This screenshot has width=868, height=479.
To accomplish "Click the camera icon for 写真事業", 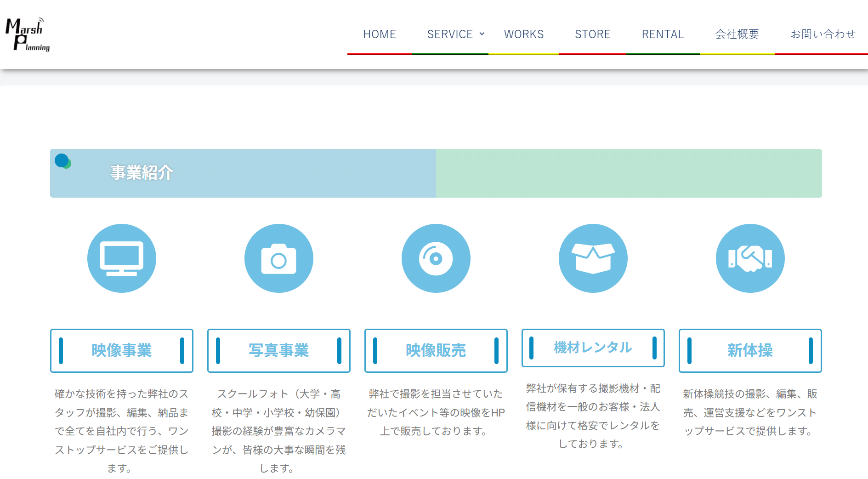I will pyautogui.click(x=279, y=258).
